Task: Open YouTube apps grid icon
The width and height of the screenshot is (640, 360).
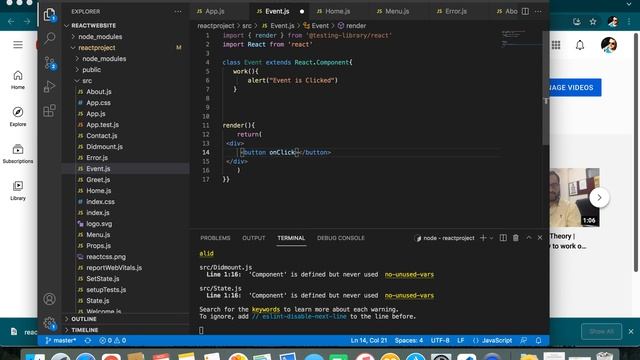Action: (556, 45)
